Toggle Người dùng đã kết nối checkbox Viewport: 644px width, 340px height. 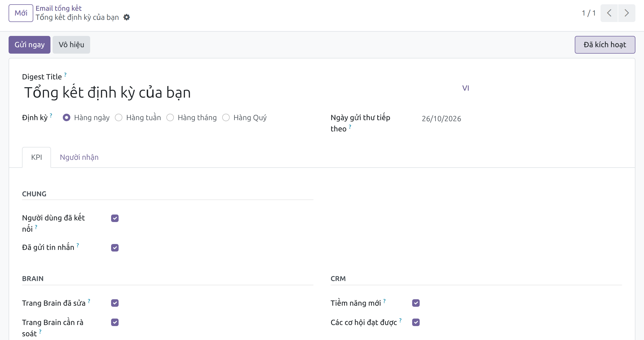click(x=115, y=218)
